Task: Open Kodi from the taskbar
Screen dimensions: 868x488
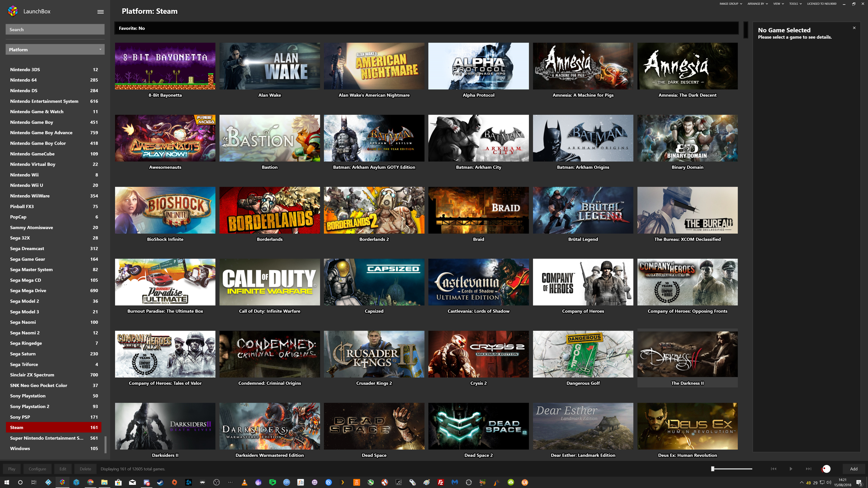Action: click(48, 482)
